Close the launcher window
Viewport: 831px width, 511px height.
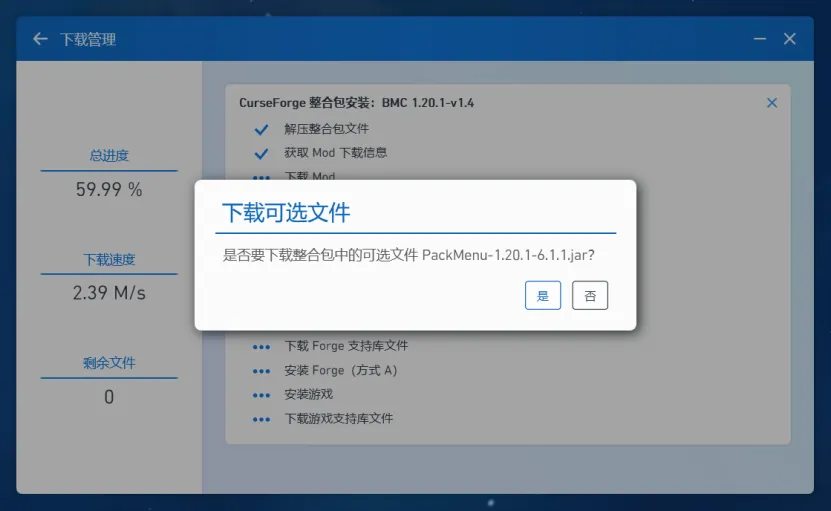click(x=790, y=39)
